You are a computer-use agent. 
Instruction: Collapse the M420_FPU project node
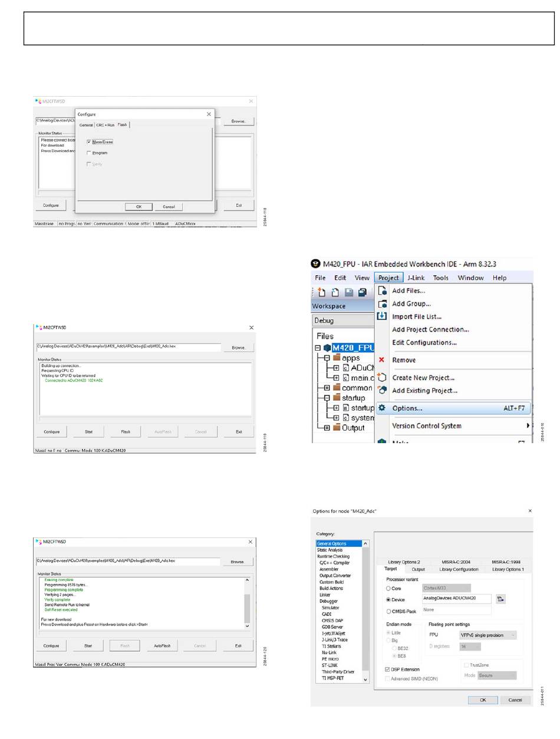[318, 348]
